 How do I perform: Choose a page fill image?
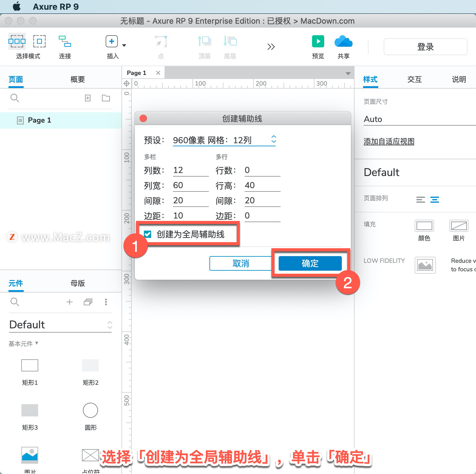459,226
